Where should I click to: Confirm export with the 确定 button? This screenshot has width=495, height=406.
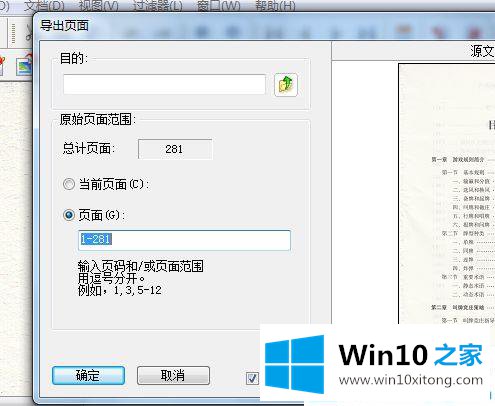[x=89, y=376]
